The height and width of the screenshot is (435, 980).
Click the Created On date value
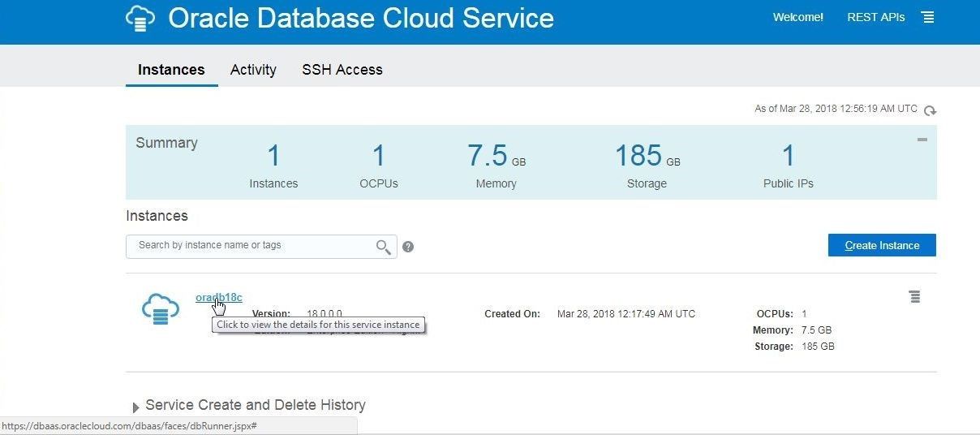pyautogui.click(x=626, y=314)
